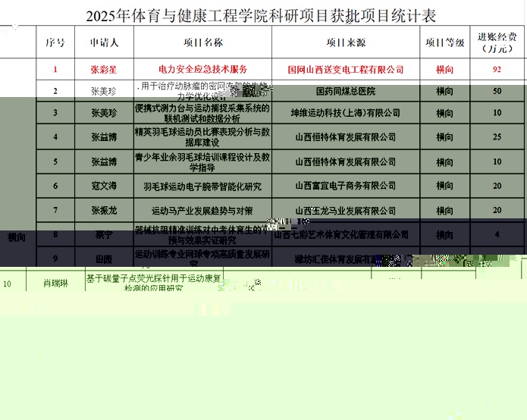527x420 pixels.
Task: Select the 序号 column header
Action: click(x=55, y=42)
